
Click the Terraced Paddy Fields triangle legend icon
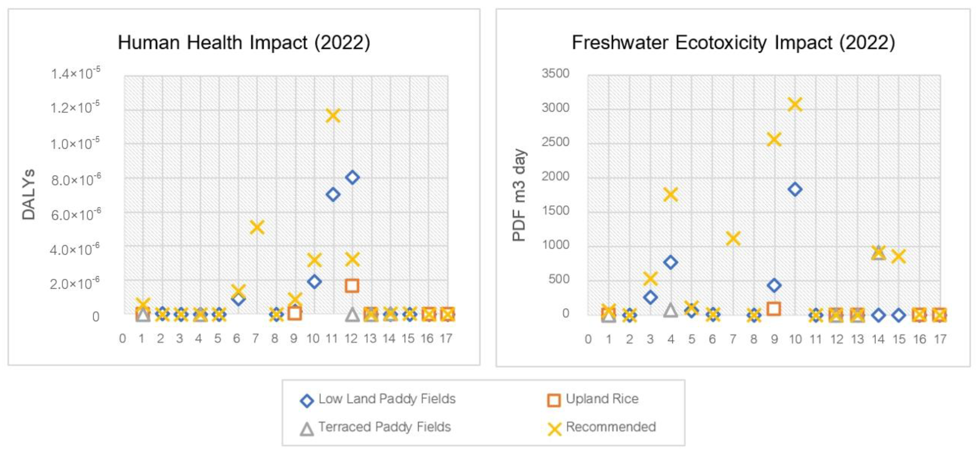tap(307, 429)
